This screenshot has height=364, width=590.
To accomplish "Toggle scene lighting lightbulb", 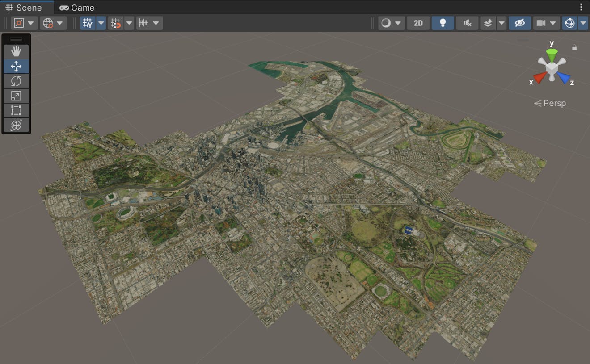I will [442, 23].
